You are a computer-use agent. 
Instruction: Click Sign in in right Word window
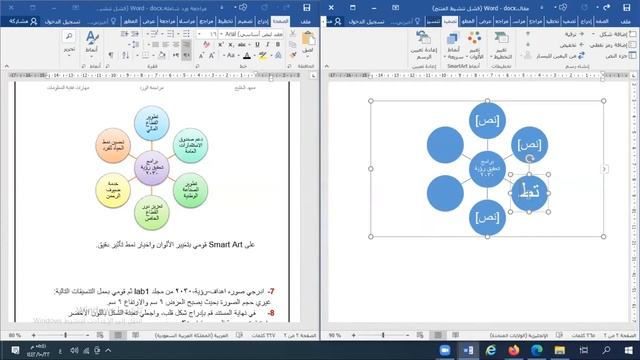tap(367, 21)
